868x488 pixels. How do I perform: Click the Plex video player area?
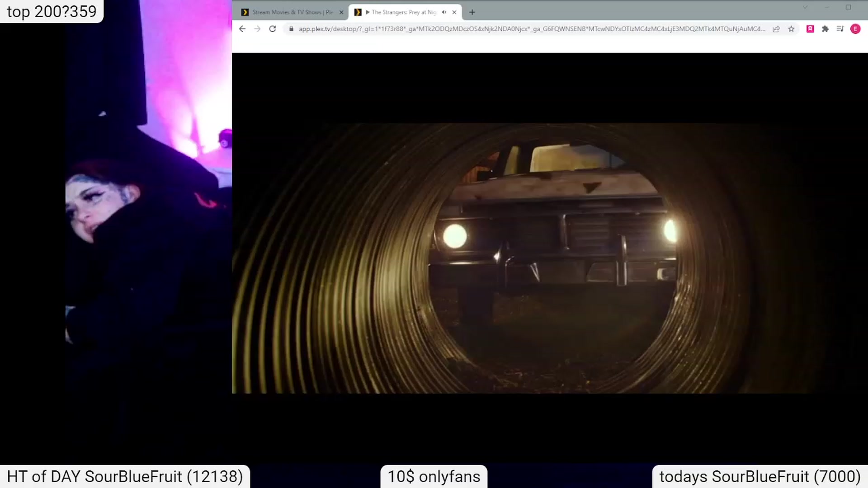[550, 258]
